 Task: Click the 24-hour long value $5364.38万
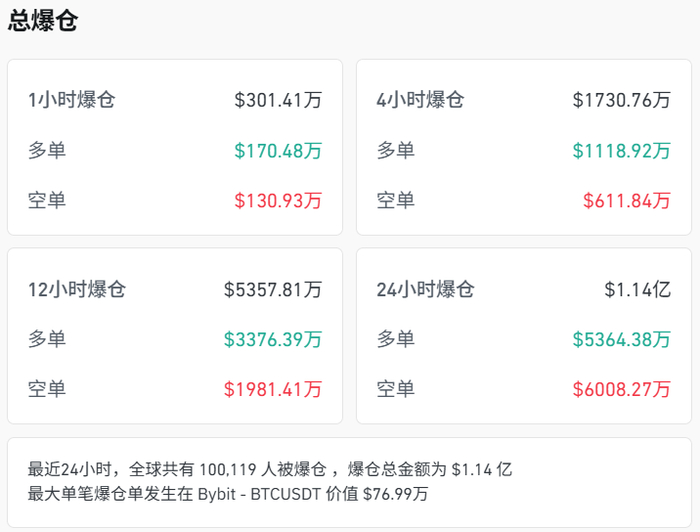621,339
